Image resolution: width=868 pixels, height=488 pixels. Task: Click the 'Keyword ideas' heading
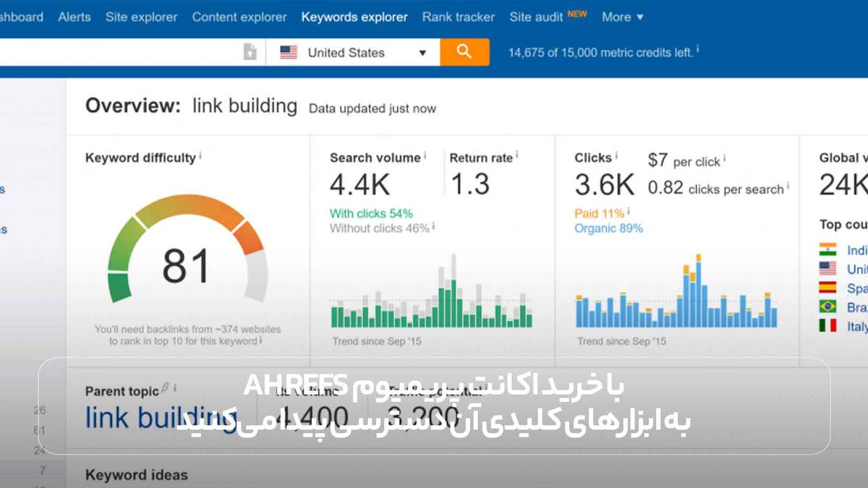[x=137, y=475]
